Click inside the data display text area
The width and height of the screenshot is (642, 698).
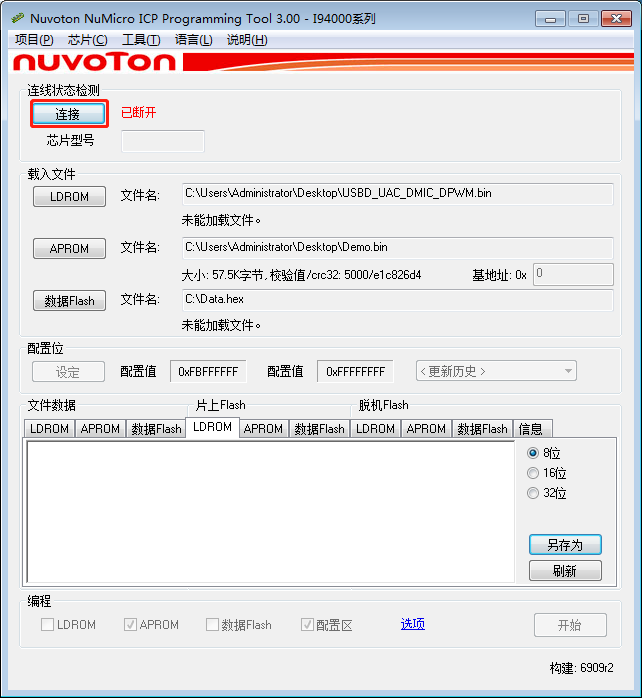pos(271,512)
